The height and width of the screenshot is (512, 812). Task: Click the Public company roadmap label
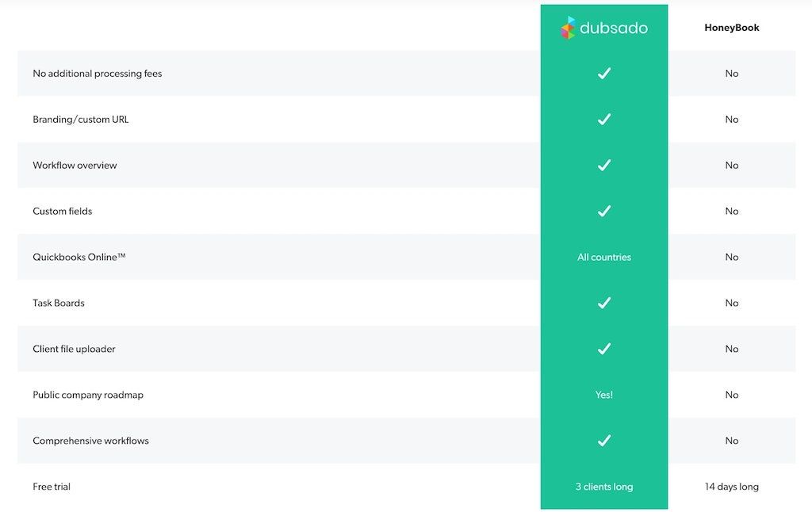pyautogui.click(x=88, y=395)
